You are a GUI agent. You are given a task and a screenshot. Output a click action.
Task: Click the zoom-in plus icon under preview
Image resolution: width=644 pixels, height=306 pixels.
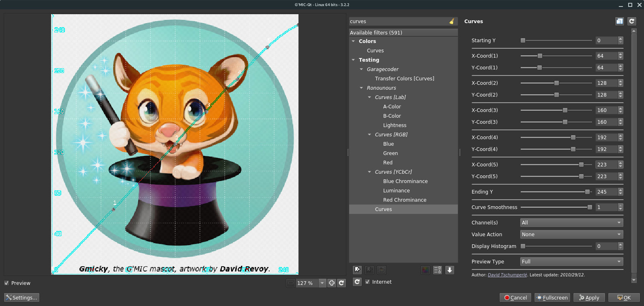(x=332, y=283)
